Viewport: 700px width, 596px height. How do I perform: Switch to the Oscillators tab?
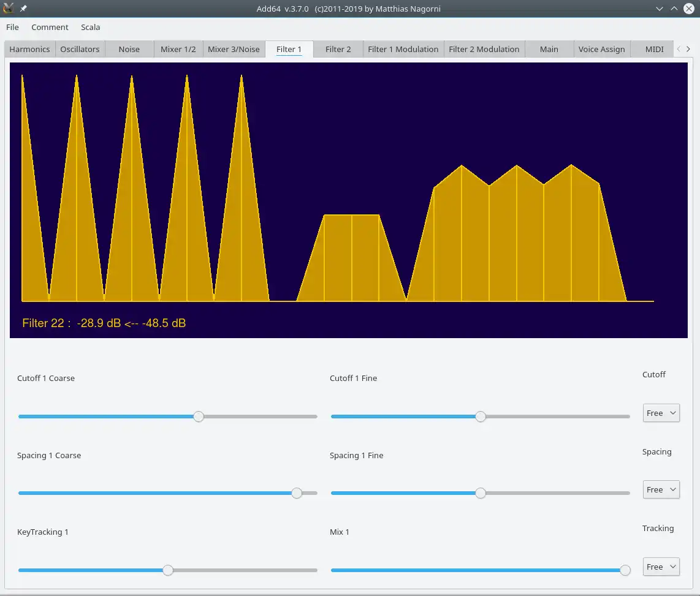pyautogui.click(x=80, y=49)
